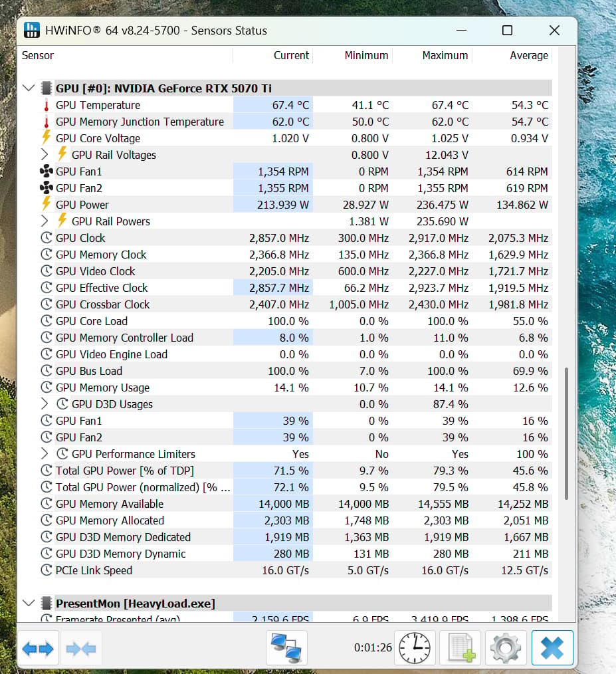
Task: Collapse the GPU [#0] RTX 5070 Ti group
Action: (x=29, y=88)
